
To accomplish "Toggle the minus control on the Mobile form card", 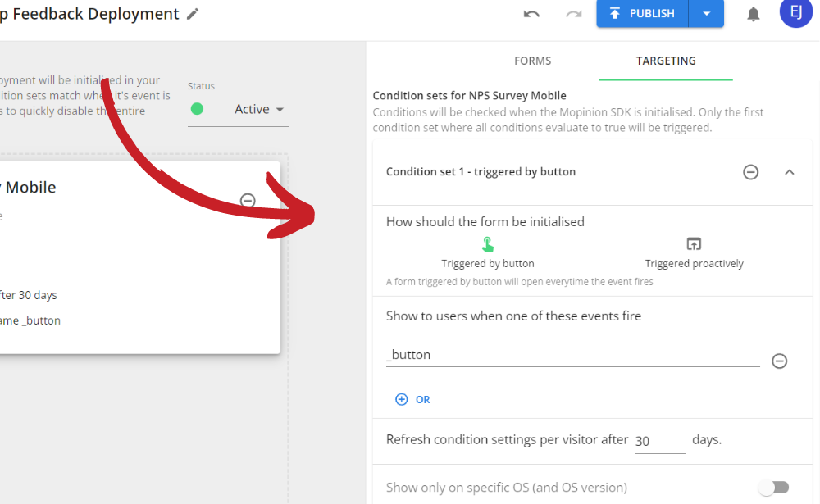I will [246, 200].
